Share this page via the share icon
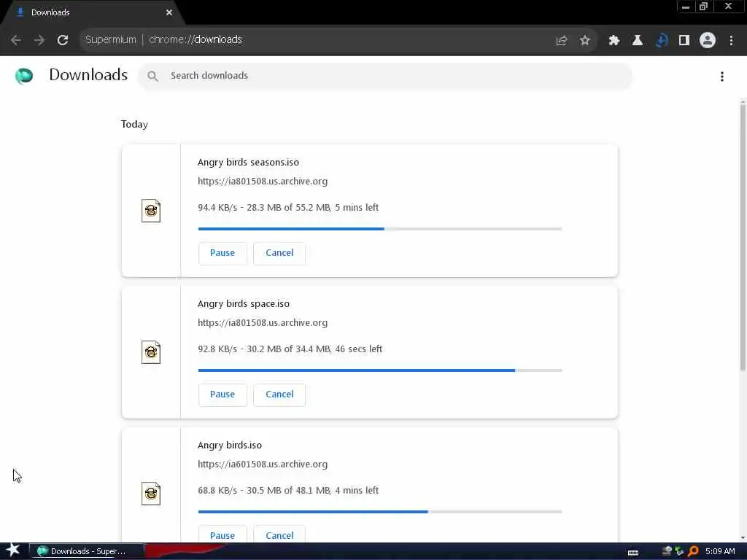The height and width of the screenshot is (560, 747). 562,41
